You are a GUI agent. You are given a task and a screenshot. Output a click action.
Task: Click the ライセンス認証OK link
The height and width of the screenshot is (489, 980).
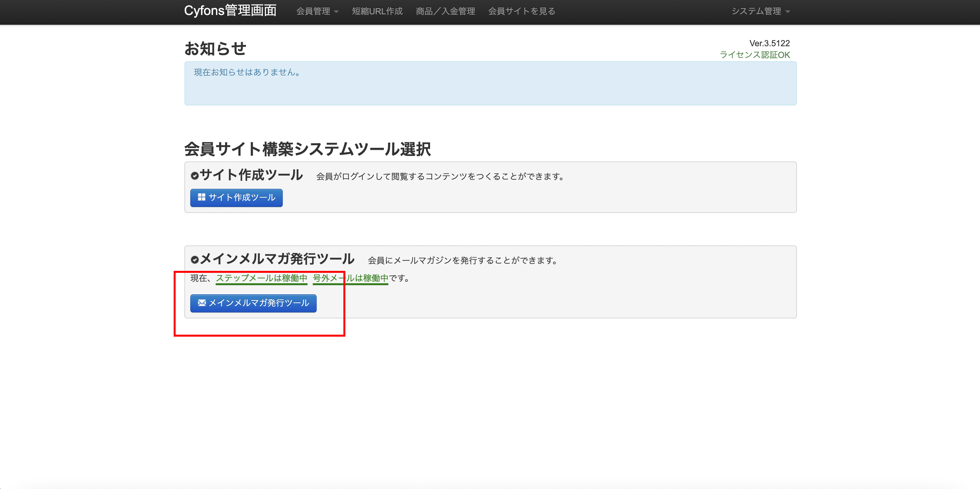click(755, 55)
